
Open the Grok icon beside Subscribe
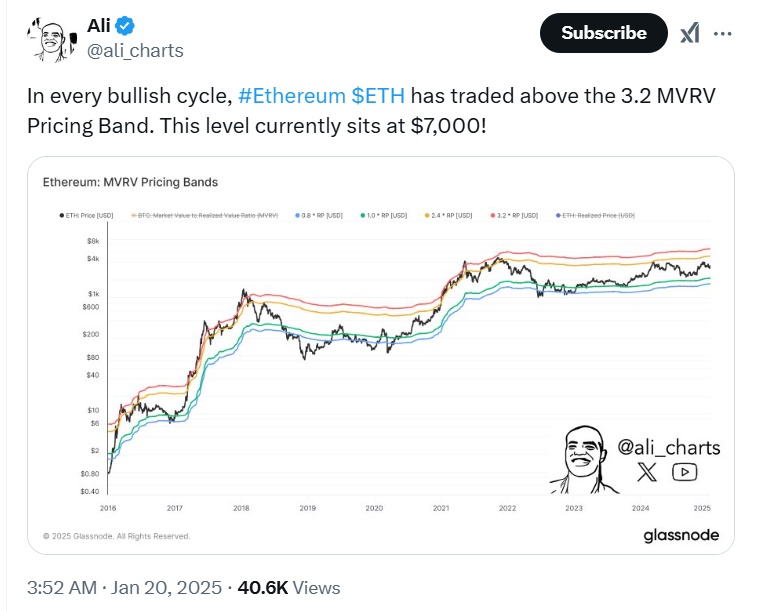click(690, 33)
